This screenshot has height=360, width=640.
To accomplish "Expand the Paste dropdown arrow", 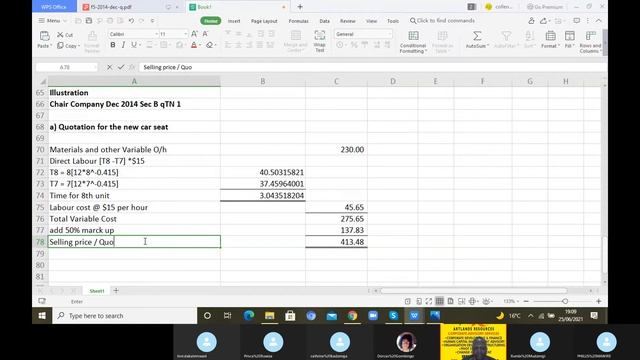I will coord(51,46).
